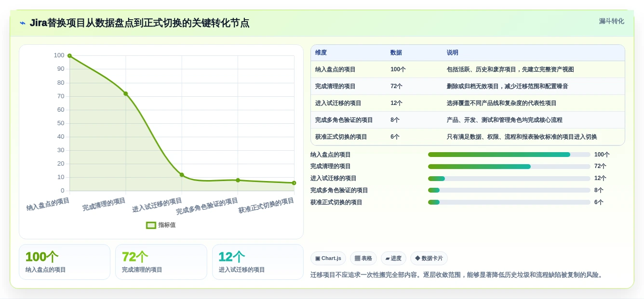The height and width of the screenshot is (299, 644).
Task: Click the 数据 column header
Action: coord(396,53)
